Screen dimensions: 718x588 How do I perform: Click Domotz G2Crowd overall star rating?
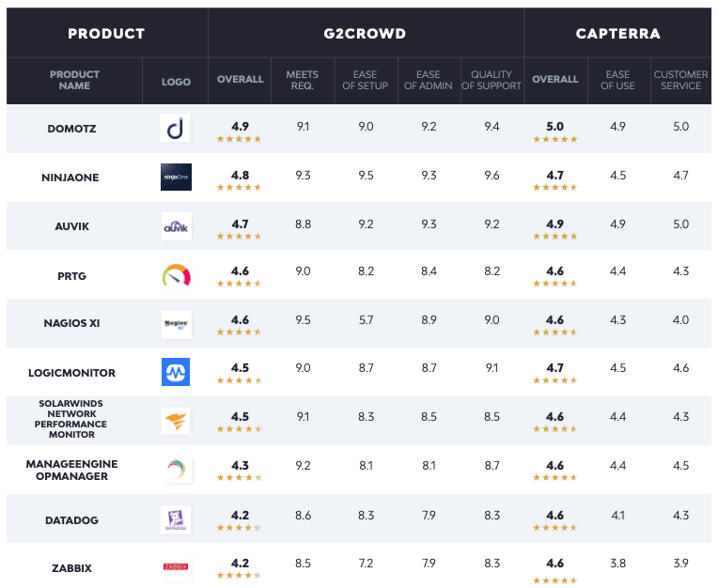(240, 139)
